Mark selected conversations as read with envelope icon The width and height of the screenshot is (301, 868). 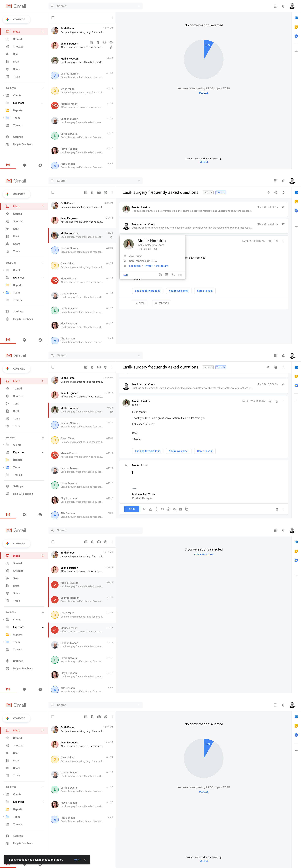[98, 542]
